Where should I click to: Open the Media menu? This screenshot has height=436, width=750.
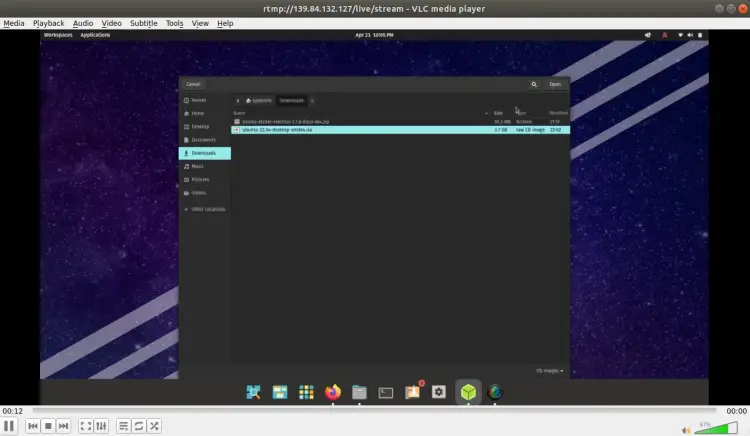13,23
